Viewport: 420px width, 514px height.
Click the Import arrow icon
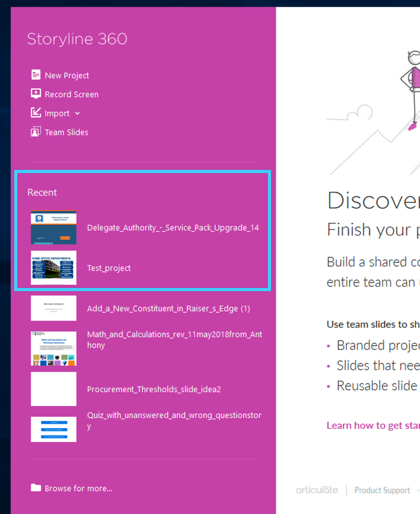[x=36, y=113]
